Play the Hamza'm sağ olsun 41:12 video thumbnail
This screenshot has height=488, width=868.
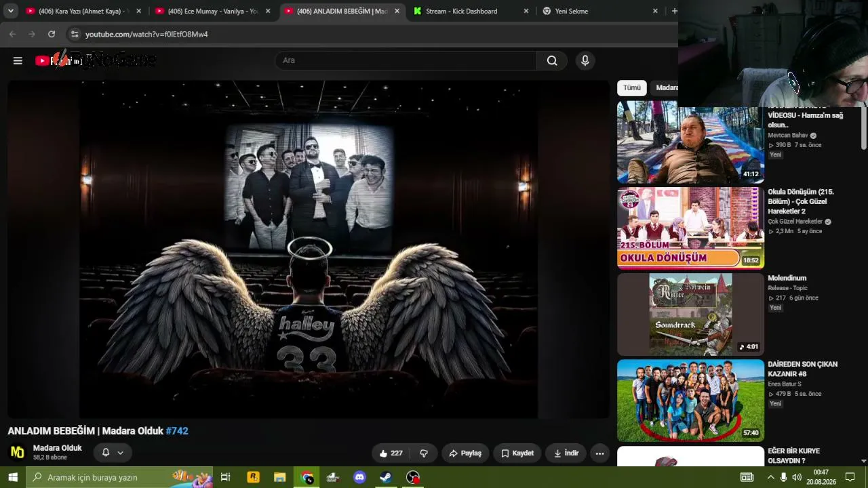(x=690, y=142)
